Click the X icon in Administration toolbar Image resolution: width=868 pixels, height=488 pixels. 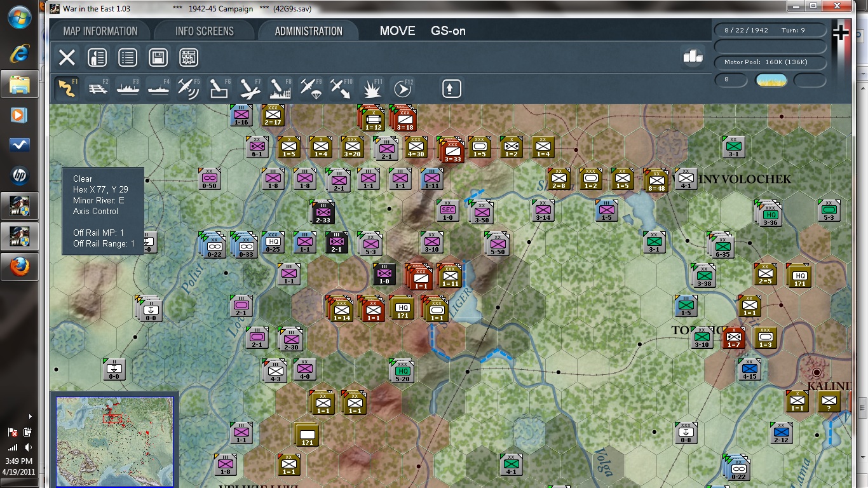(67, 58)
